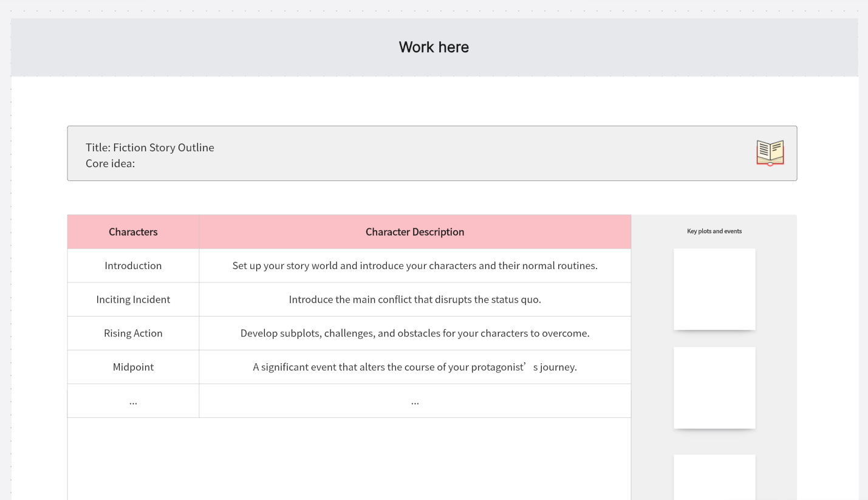868x500 pixels.
Task: Click the 'Develop subplots, challenges' description cell
Action: 415,333
